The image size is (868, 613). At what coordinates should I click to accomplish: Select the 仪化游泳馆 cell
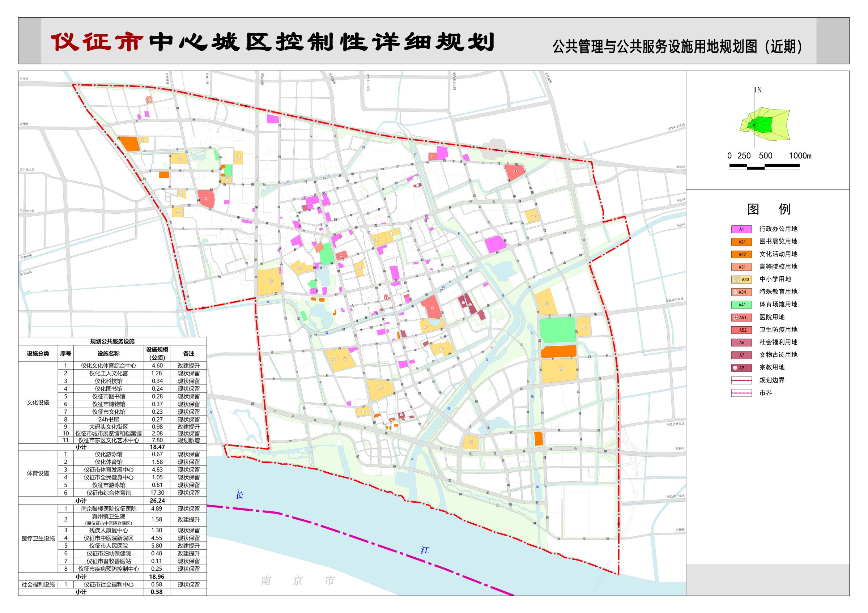(x=109, y=454)
